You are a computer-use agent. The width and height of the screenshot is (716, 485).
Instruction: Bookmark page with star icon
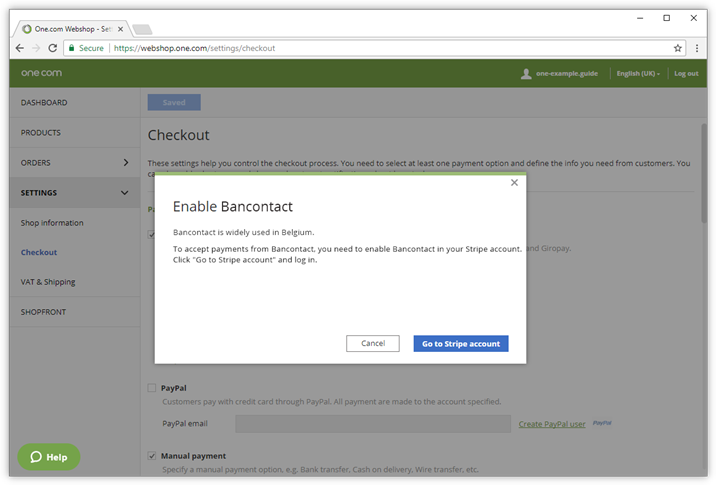coord(678,48)
